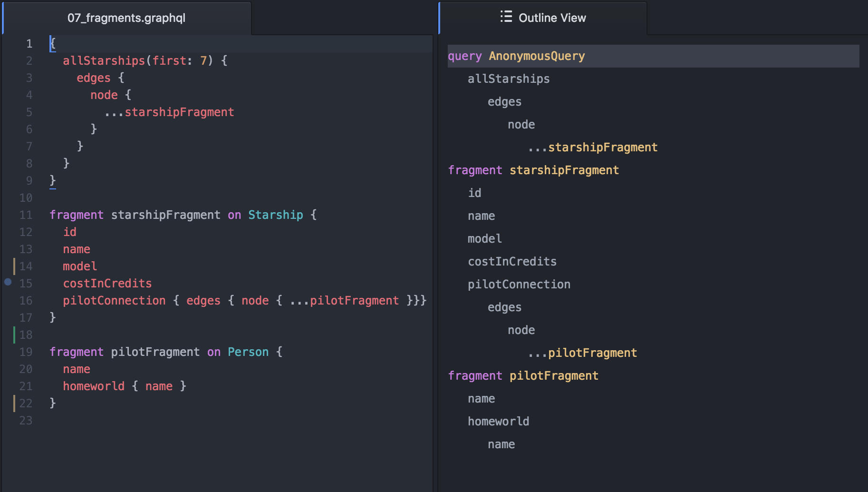Click the id field on line 12
This screenshot has width=868, height=492.
coord(70,232)
